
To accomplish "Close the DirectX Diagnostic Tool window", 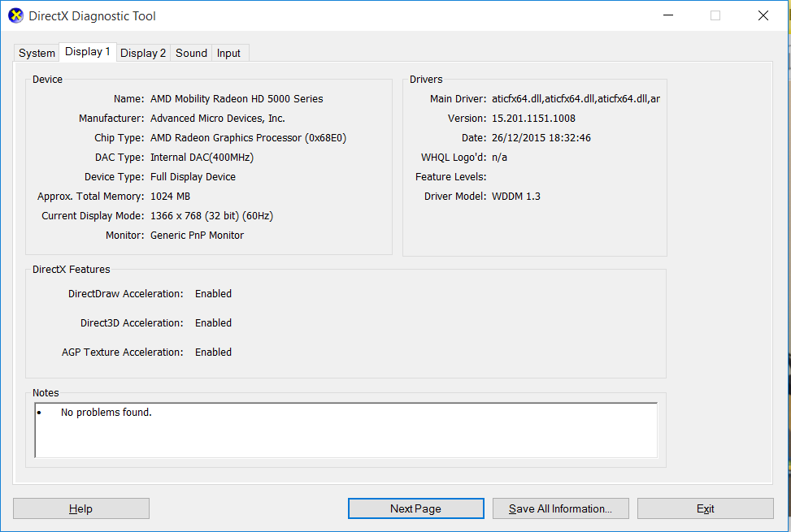I will [x=763, y=15].
